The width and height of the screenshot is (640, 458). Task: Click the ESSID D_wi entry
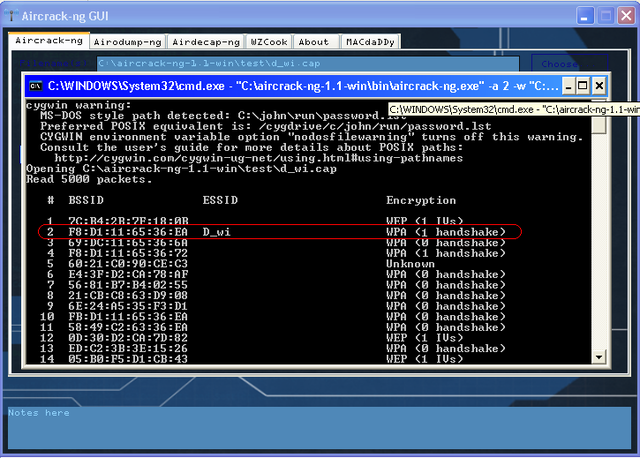click(x=216, y=232)
